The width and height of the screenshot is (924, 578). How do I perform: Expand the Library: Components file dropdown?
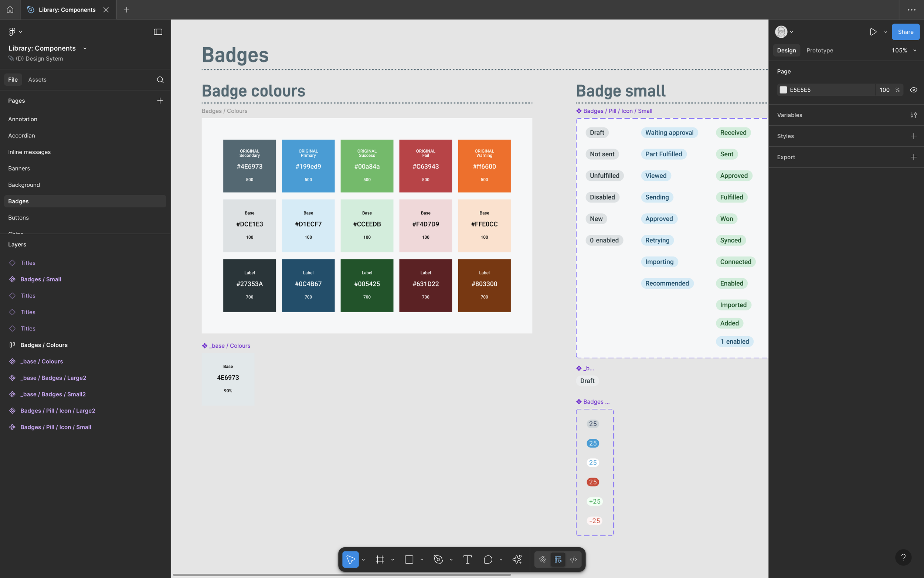(85, 48)
